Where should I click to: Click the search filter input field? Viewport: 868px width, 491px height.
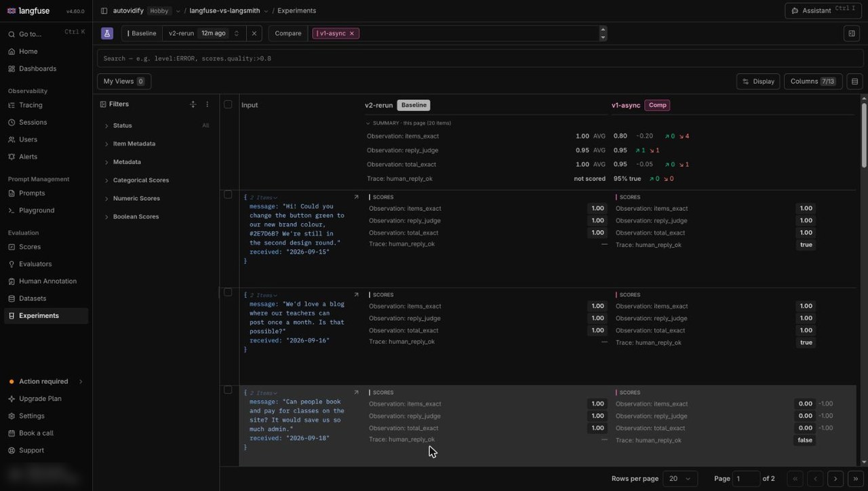pos(480,58)
